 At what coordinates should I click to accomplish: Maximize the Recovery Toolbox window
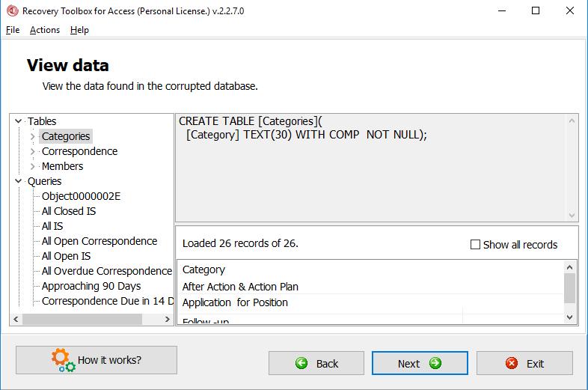536,11
